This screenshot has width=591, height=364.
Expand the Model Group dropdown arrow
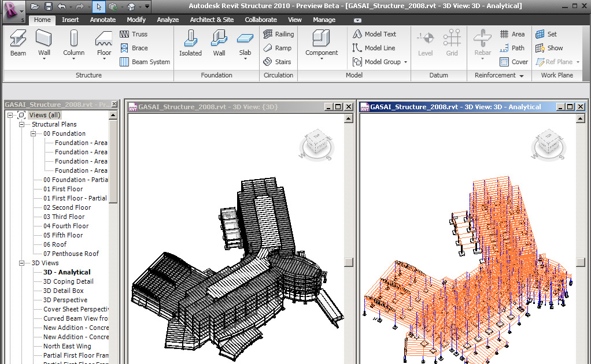(405, 62)
